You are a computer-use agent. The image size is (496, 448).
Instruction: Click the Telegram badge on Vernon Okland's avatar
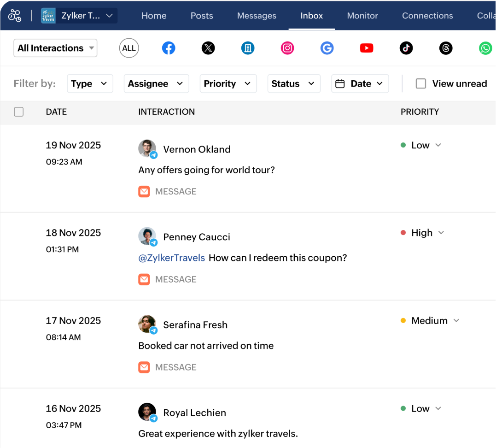pyautogui.click(x=154, y=155)
